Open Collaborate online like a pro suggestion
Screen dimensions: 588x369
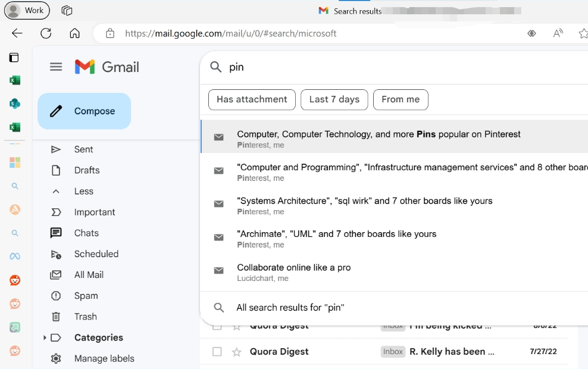pos(395,270)
